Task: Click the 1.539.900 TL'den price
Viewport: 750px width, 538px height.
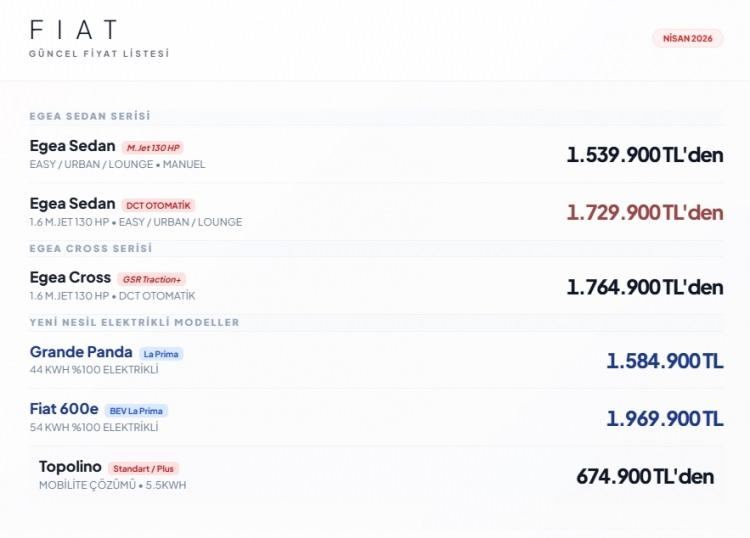Action: point(644,155)
